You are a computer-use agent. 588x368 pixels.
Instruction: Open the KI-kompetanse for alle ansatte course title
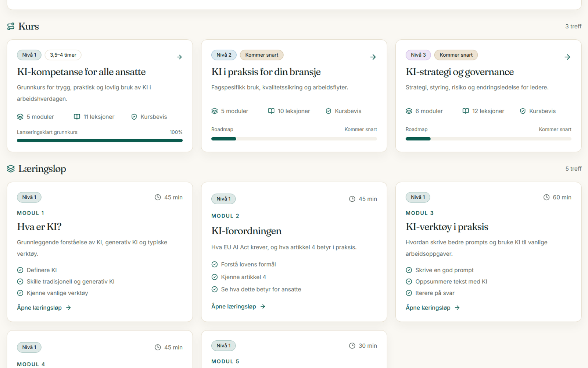(x=81, y=72)
